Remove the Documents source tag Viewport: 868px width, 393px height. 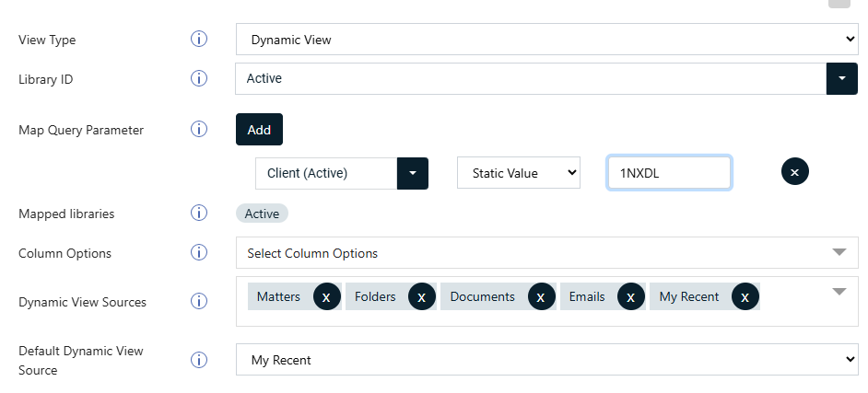pos(541,296)
